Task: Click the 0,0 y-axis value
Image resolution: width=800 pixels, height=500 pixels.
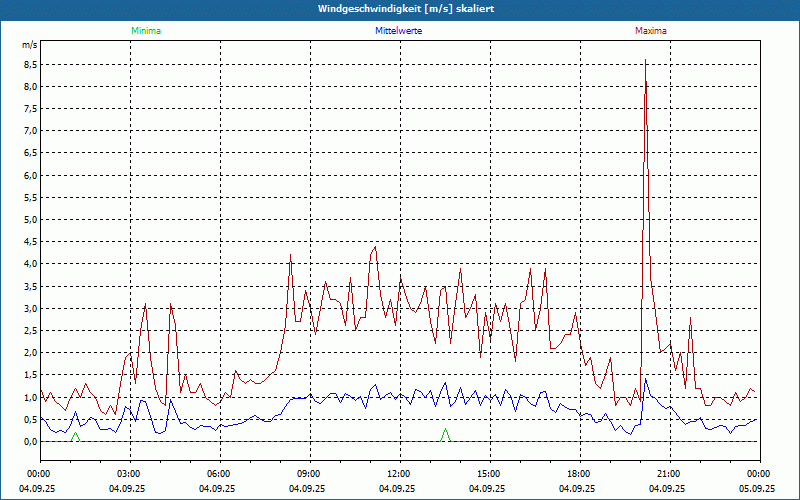Action: 30,442
